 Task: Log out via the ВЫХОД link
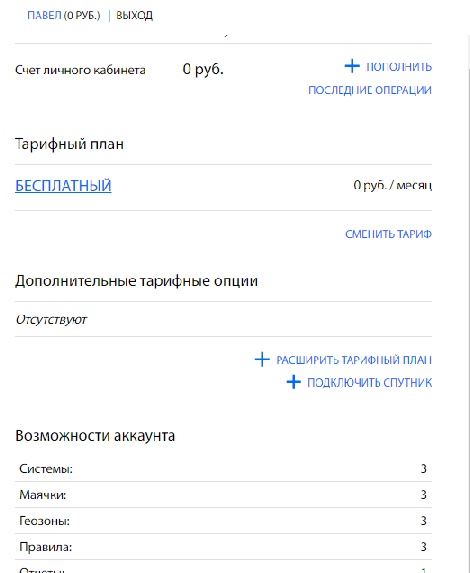coord(134,15)
